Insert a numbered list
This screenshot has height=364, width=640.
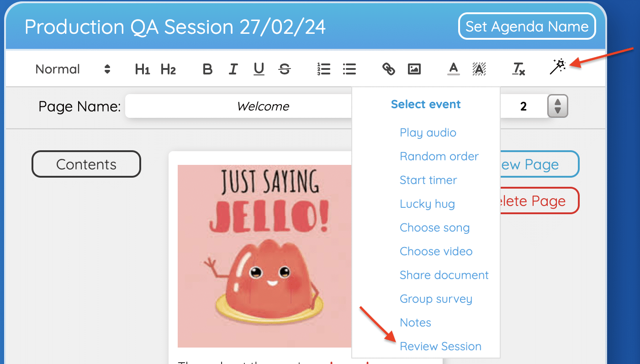point(323,69)
